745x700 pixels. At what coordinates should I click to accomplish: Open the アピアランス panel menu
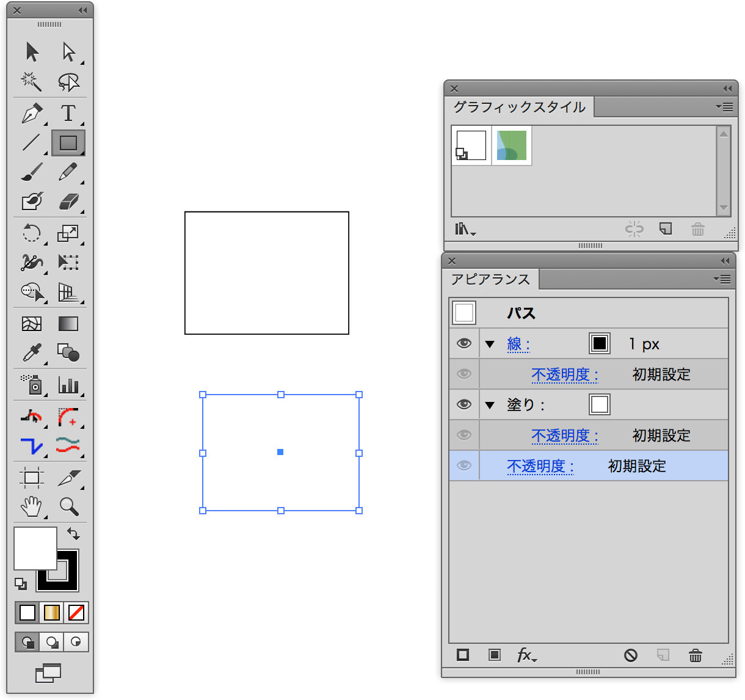coord(722,279)
